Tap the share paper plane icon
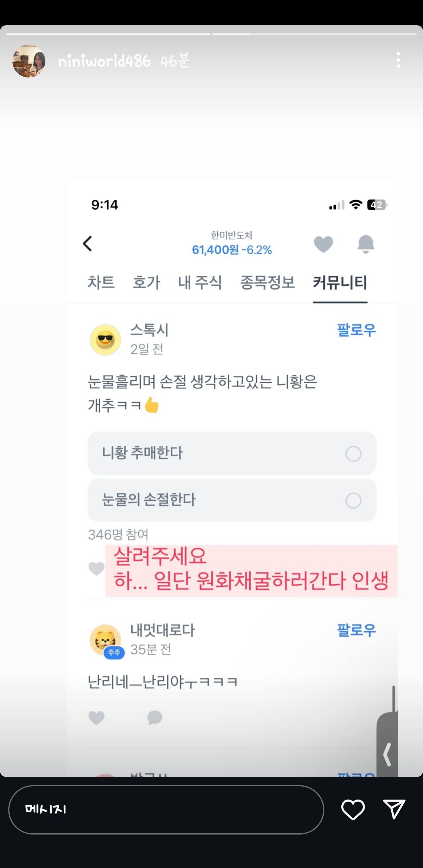423x868 pixels. click(394, 809)
